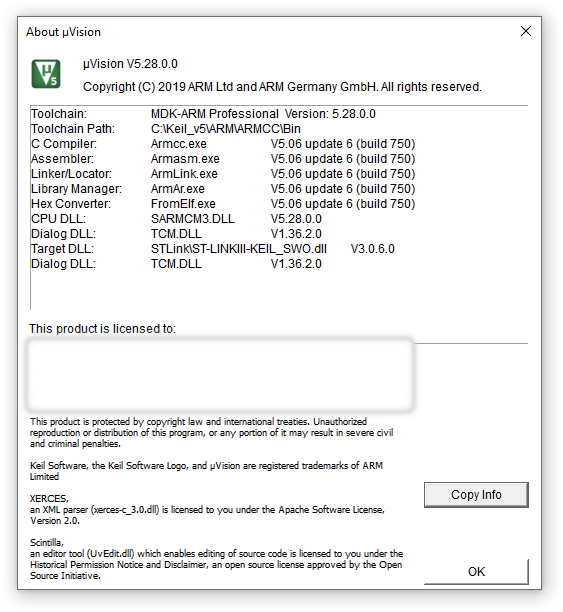The height and width of the screenshot is (612, 563).
Task: Click ArmLink.exe in the toolchain list
Action: [x=184, y=174]
